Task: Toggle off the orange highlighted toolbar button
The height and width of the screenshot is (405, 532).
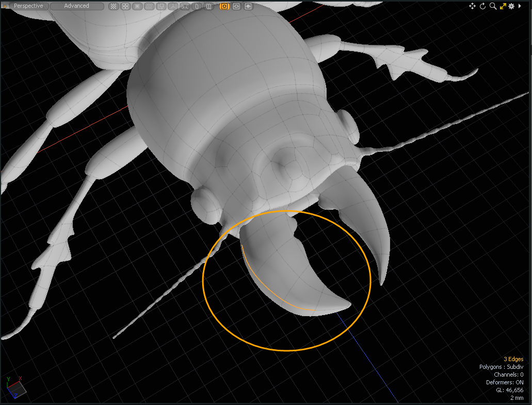Action: tap(224, 6)
